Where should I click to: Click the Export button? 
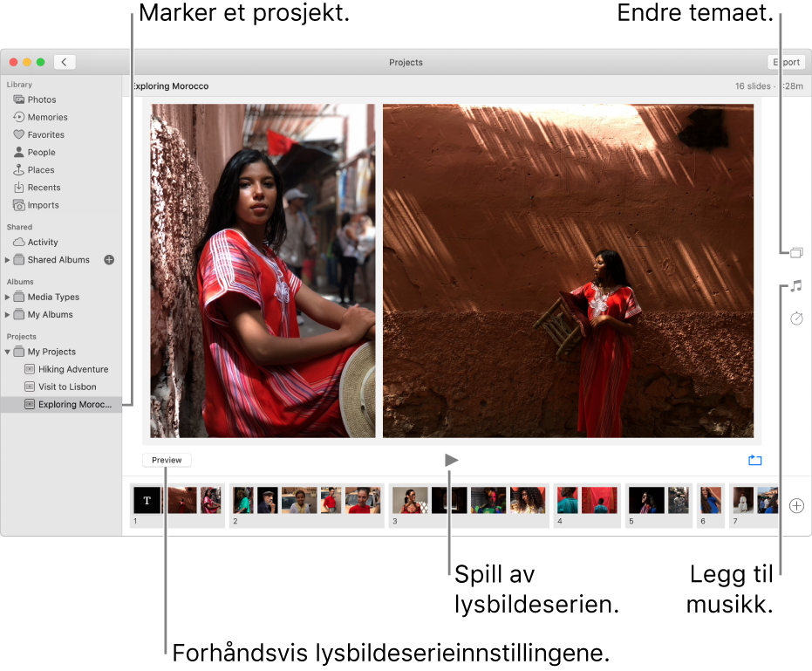tap(786, 62)
